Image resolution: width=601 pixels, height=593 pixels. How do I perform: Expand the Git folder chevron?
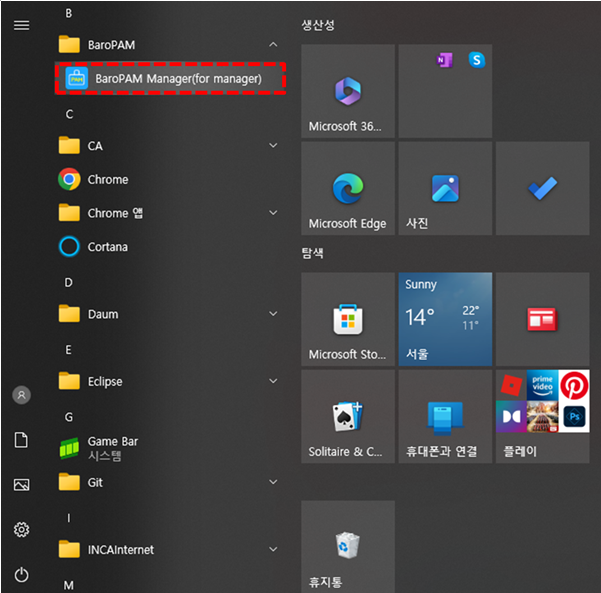[x=273, y=482]
